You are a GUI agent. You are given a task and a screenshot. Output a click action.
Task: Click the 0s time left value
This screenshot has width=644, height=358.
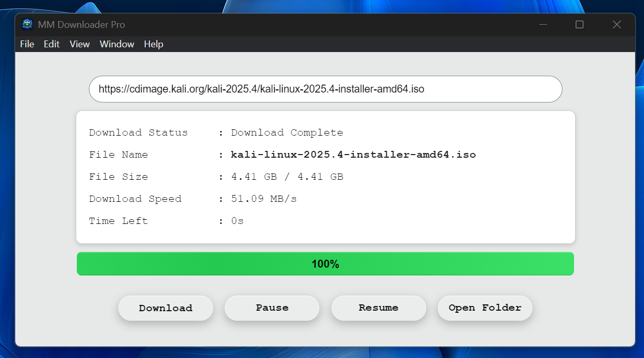pyautogui.click(x=237, y=221)
